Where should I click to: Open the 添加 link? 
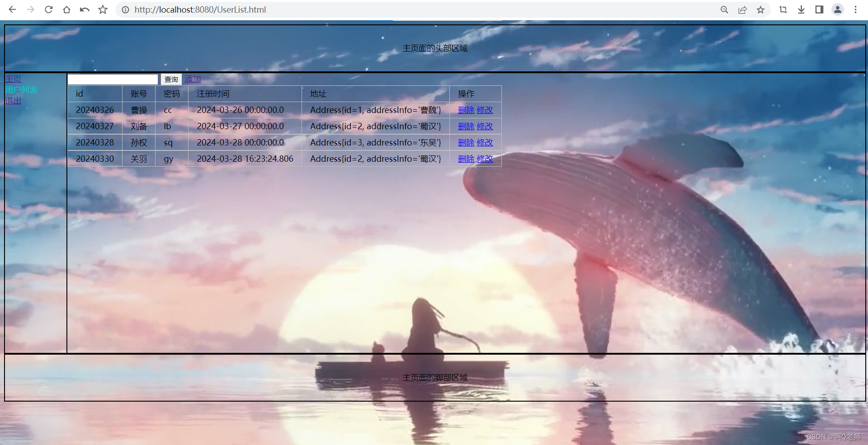tap(193, 79)
